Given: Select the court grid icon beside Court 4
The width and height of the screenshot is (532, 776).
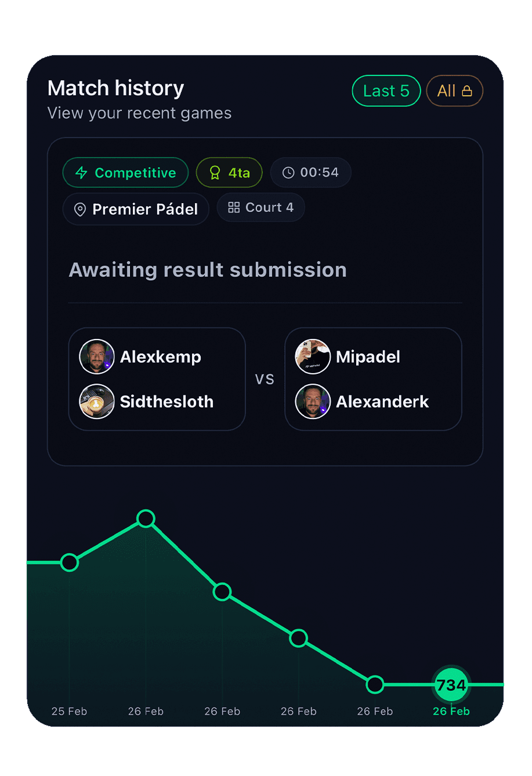Looking at the screenshot, I should pyautogui.click(x=234, y=207).
